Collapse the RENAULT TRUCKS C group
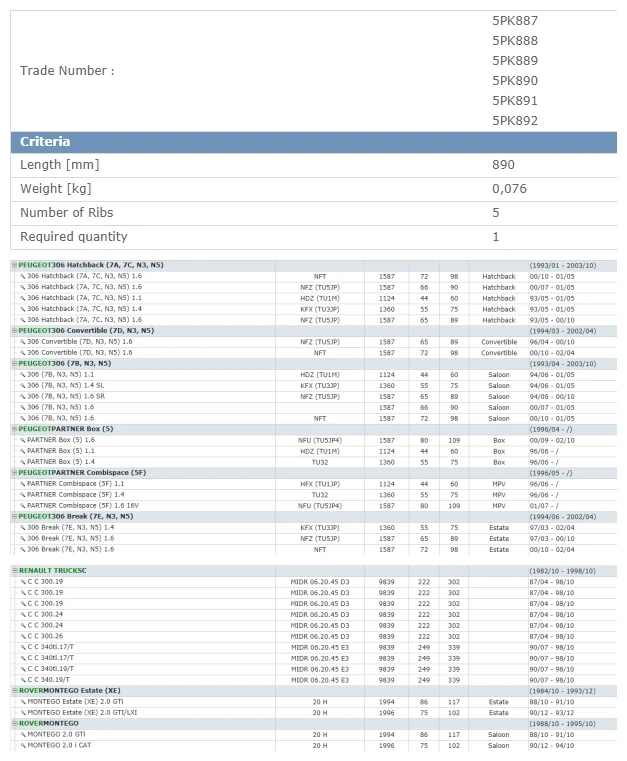 15,571
